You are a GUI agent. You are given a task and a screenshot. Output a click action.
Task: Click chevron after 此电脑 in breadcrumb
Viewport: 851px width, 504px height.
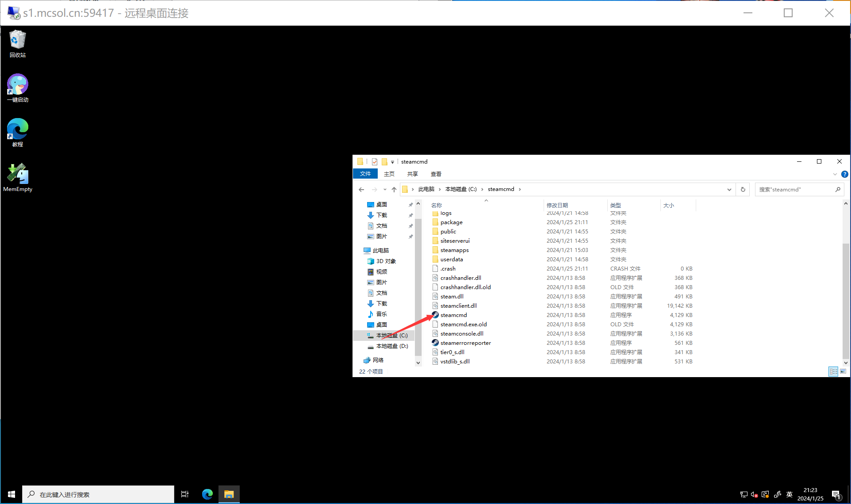click(x=440, y=189)
